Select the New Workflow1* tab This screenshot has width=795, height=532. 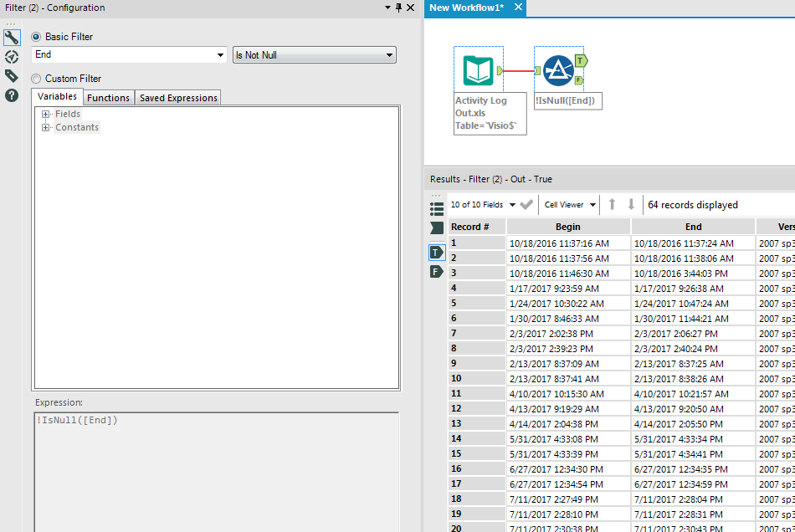[466, 8]
